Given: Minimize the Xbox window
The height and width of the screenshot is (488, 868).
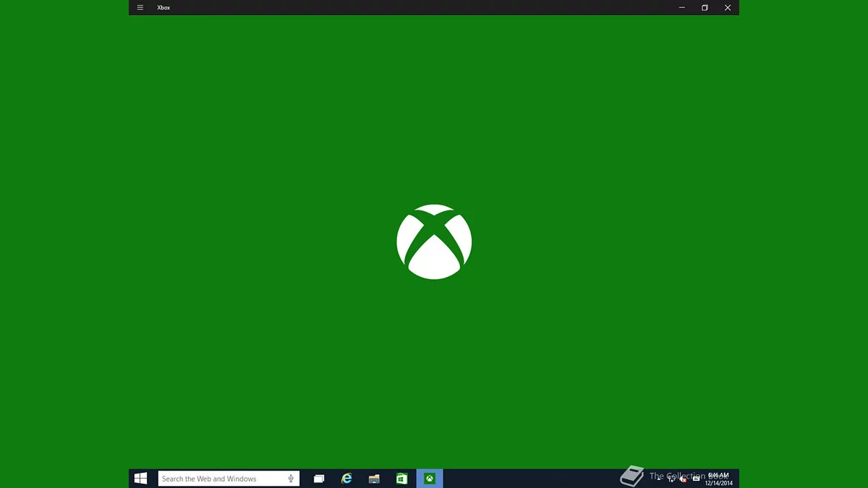Looking at the screenshot, I should (681, 7).
